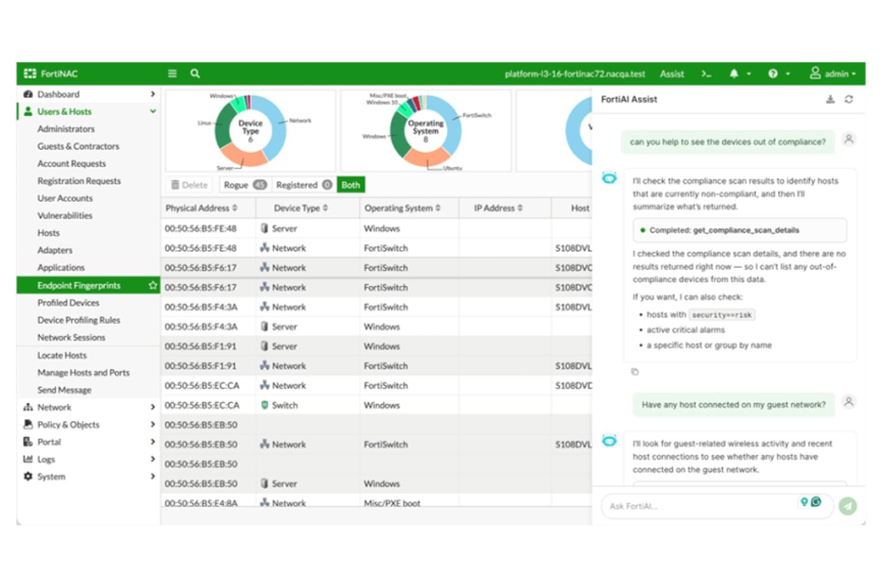The image size is (882, 588).
Task: Open Assist in the top bar
Action: click(672, 74)
